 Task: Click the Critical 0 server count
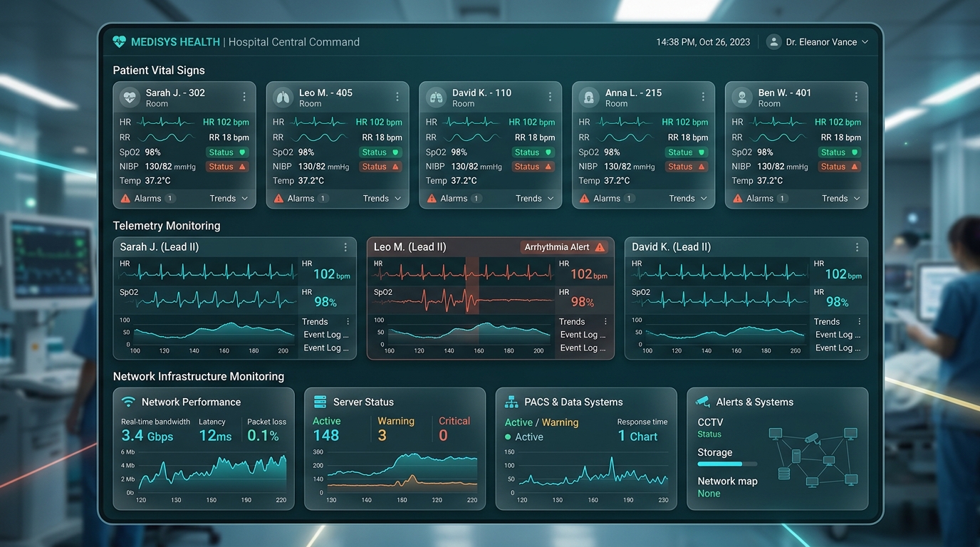point(443,435)
